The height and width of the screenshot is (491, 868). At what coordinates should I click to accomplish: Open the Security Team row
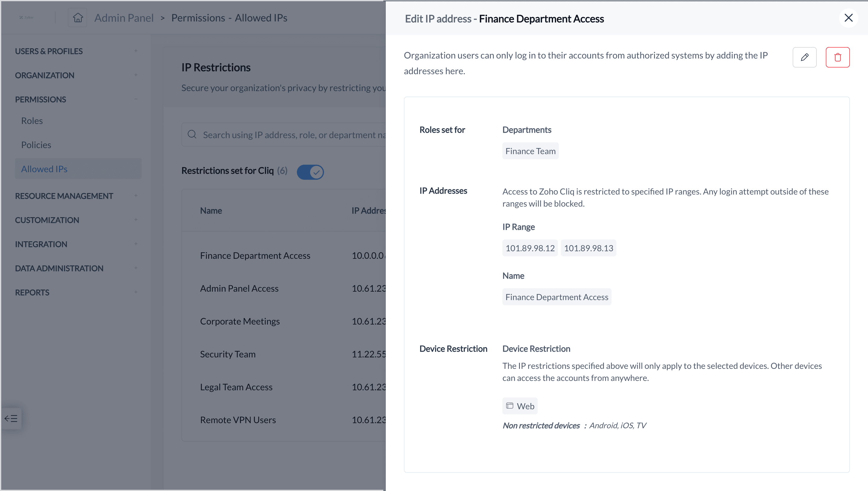click(228, 354)
